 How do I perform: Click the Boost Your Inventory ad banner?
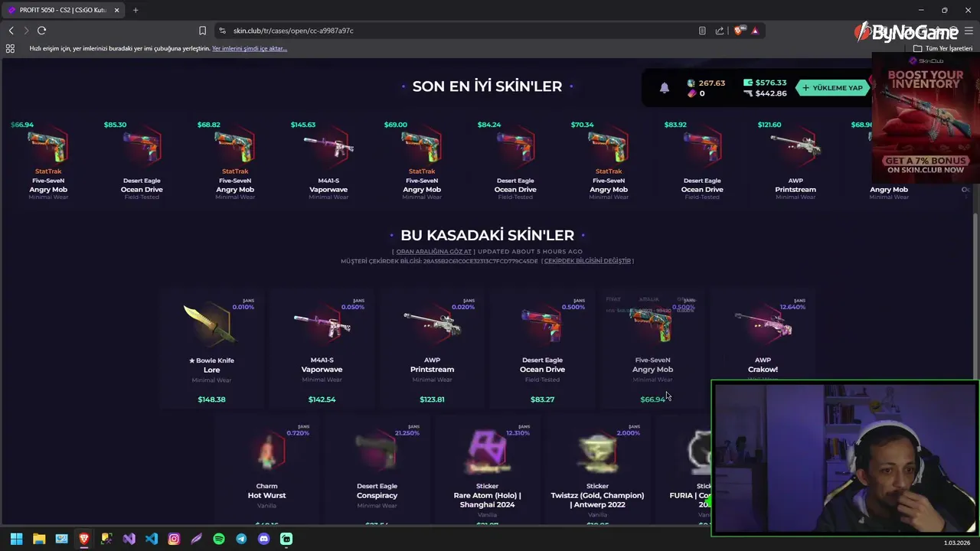click(x=926, y=118)
